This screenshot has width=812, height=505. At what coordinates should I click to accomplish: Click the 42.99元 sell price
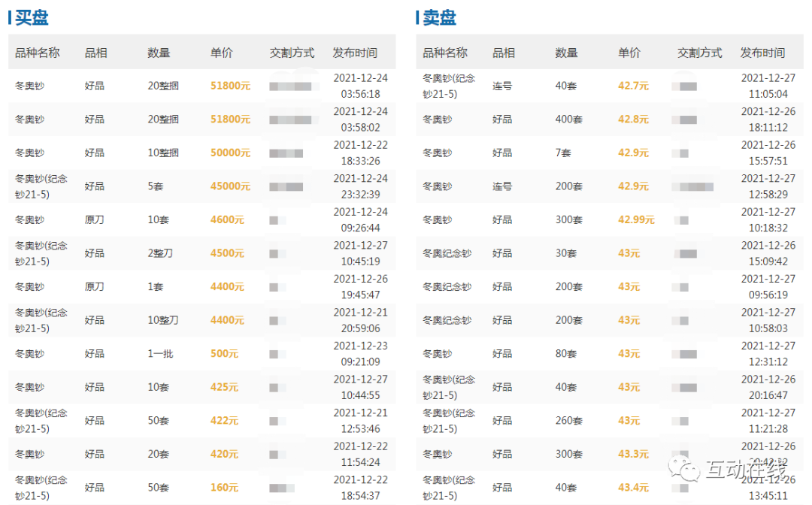point(636,220)
